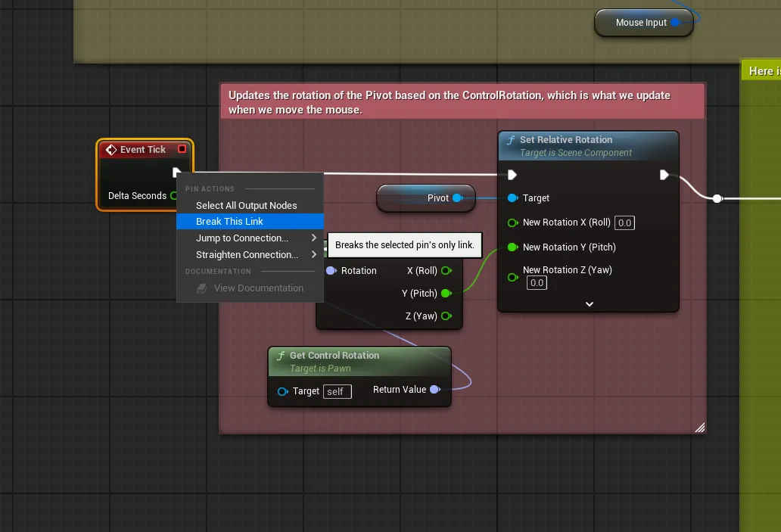Viewport: 781px width, 532px height.
Task: Click Mouse Input node output pin
Action: pos(675,23)
